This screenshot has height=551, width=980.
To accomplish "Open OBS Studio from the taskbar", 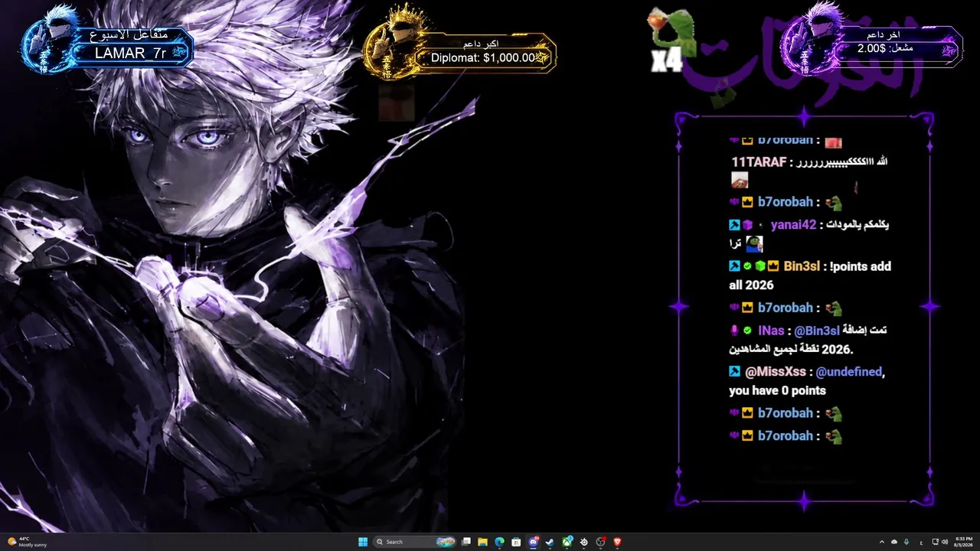I will [601, 542].
